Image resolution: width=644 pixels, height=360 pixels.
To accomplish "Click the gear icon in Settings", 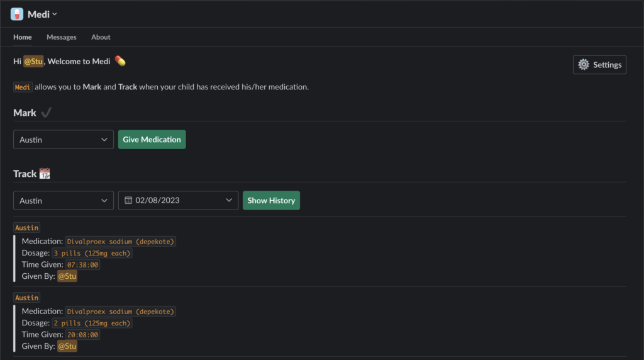I will [x=584, y=65].
